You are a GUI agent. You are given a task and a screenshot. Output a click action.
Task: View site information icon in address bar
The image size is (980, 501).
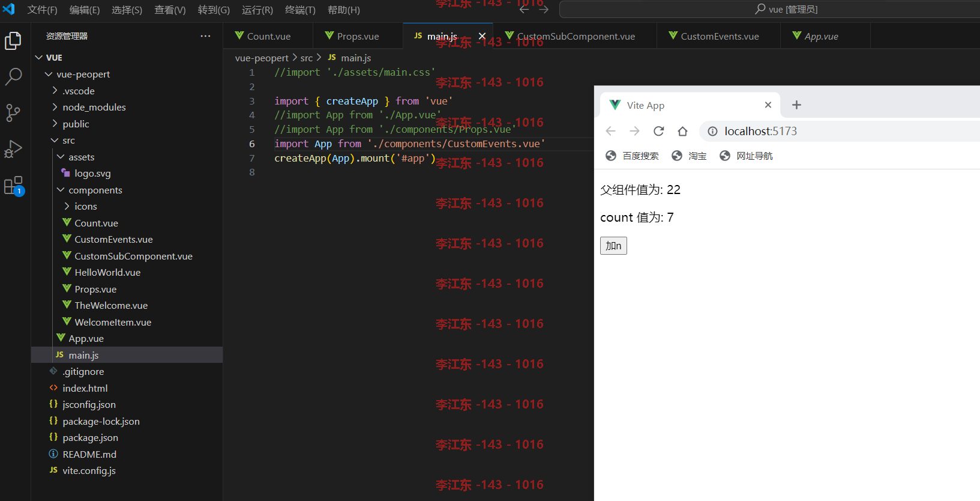tap(712, 132)
